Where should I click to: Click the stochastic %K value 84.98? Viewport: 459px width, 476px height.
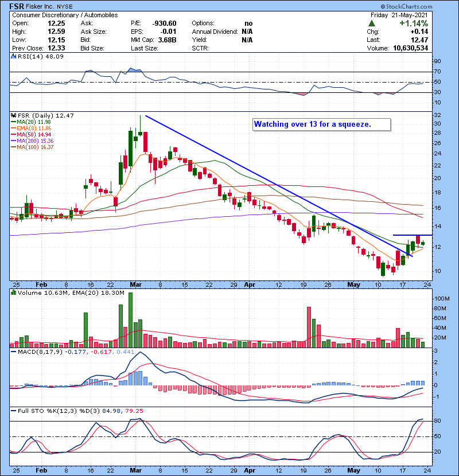pos(111,411)
